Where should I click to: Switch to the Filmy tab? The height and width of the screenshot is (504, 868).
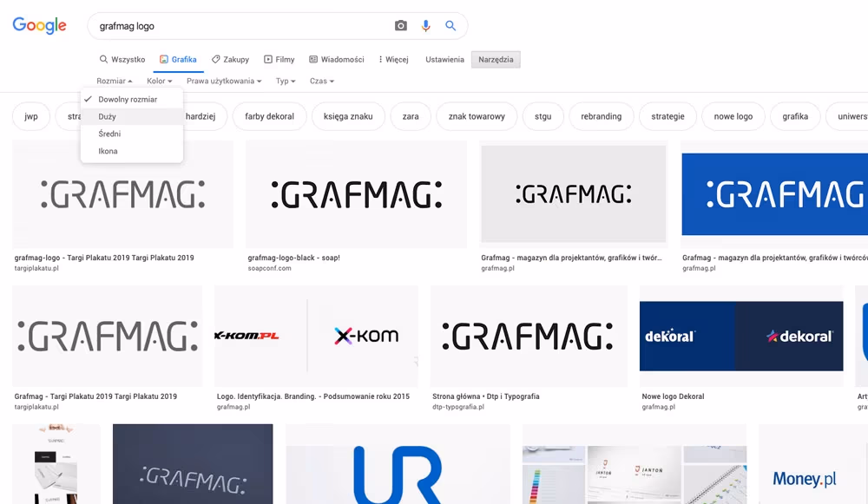[x=279, y=59]
